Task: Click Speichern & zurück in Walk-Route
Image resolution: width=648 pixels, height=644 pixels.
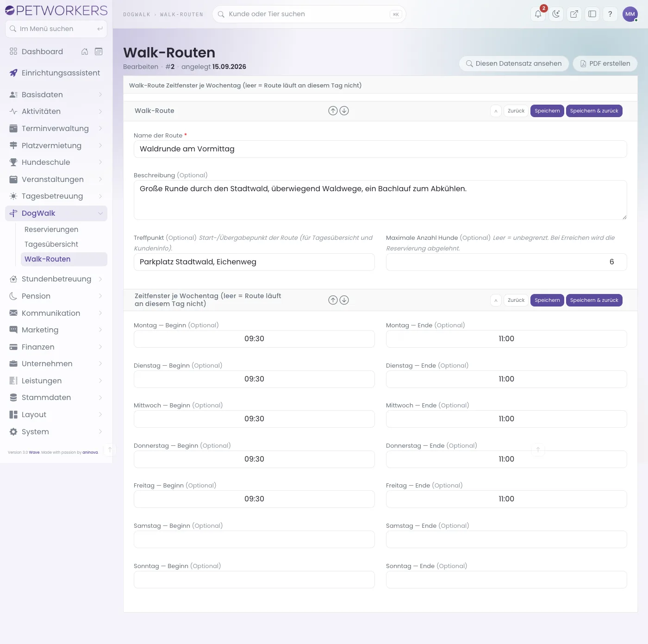Action: [594, 111]
